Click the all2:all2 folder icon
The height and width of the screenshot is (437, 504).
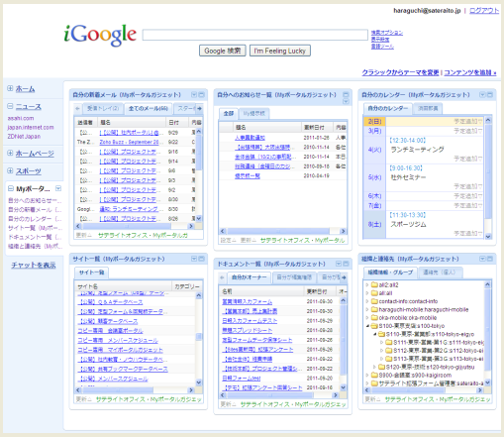click(x=374, y=284)
